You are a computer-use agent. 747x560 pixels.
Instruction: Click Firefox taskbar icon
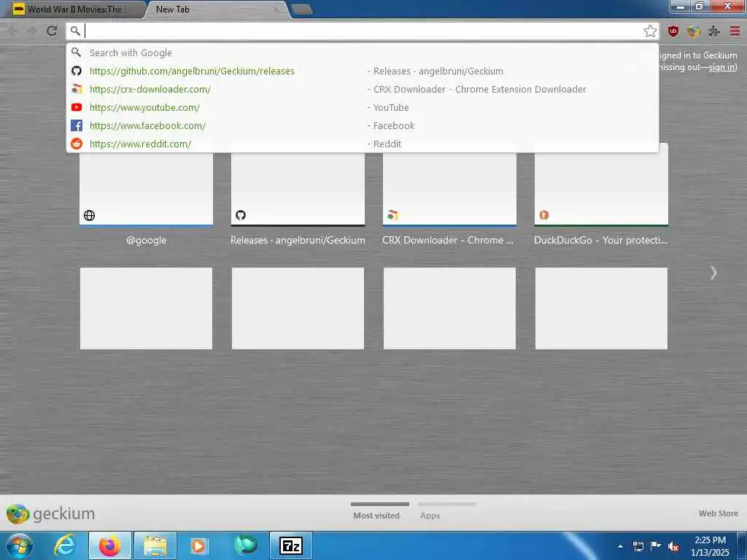point(110,545)
